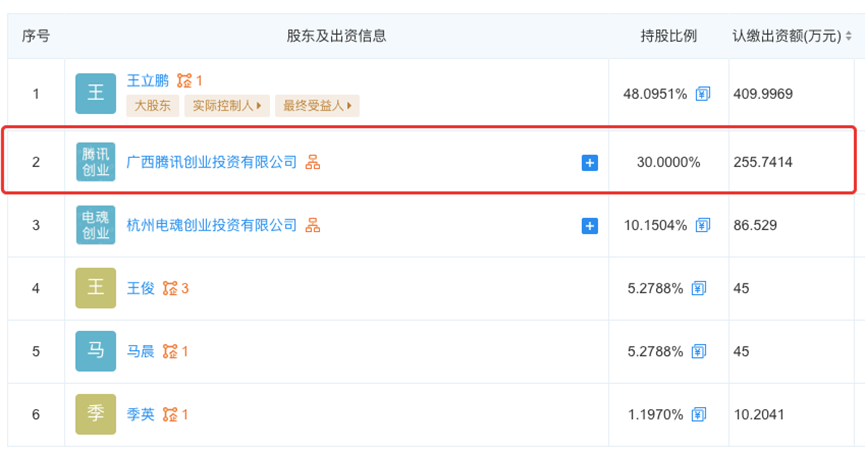The height and width of the screenshot is (454, 865).
Task: Click the related companies icon beside 王立鹏
Action: [x=184, y=80]
